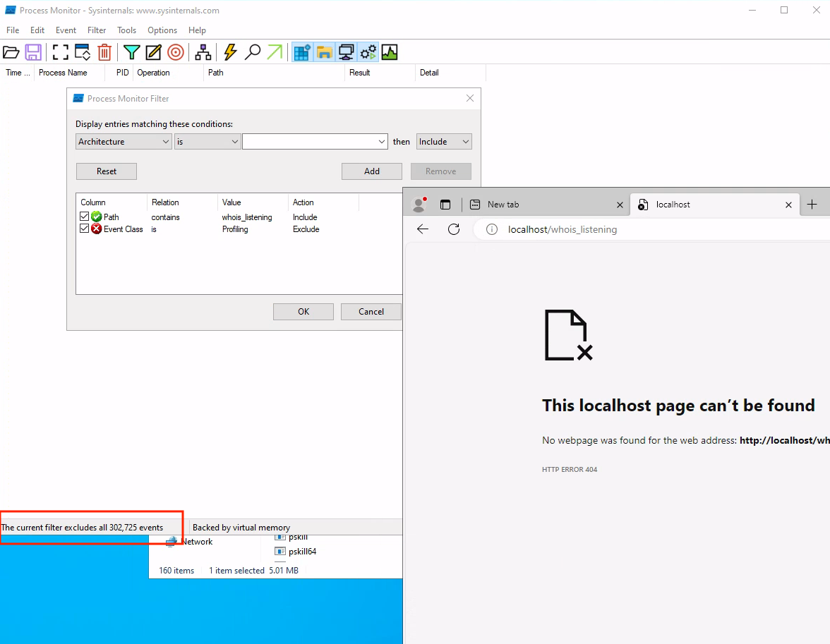This screenshot has height=644, width=830.
Task: Open the Architecture column dropdown
Action: (167, 141)
